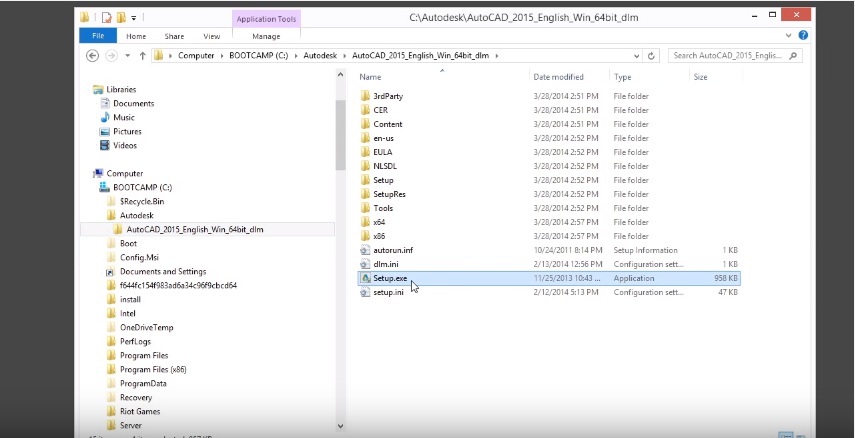
Task: Click the Setup folder icon
Action: click(x=365, y=180)
